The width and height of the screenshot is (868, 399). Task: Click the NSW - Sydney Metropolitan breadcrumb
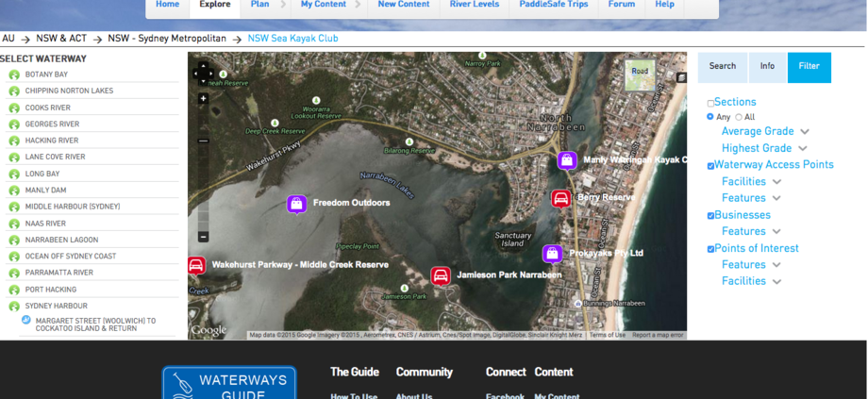point(167,38)
